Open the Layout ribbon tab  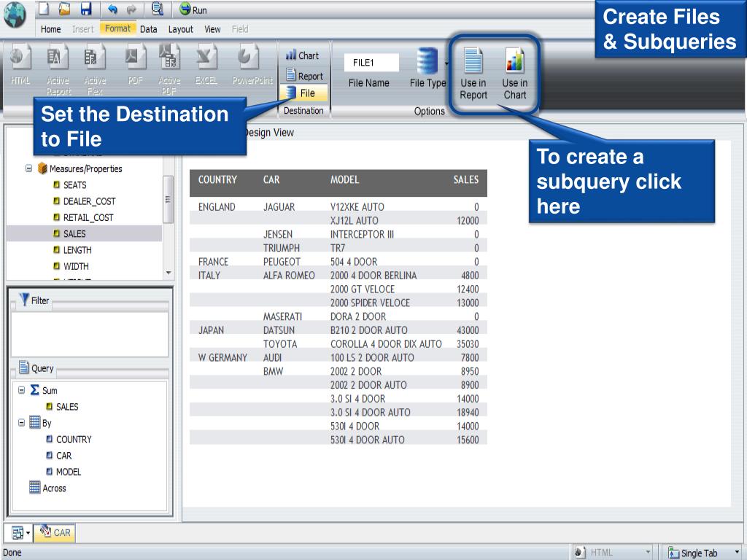[x=180, y=29]
